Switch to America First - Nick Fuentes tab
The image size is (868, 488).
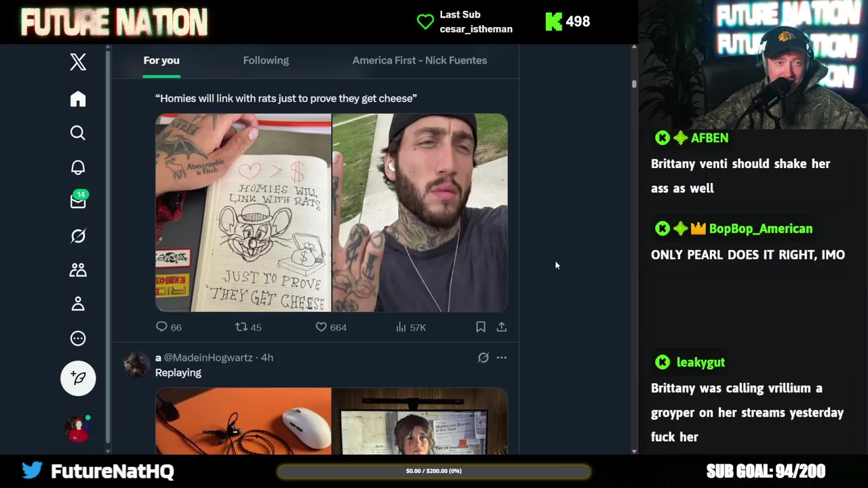click(420, 60)
